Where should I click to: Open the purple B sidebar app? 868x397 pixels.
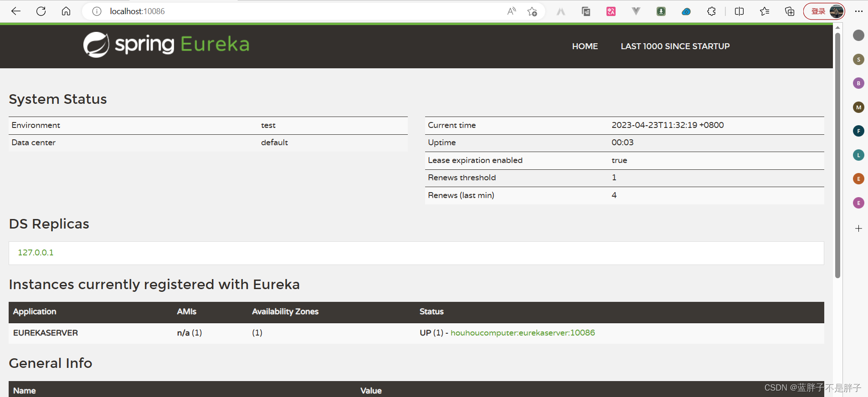[858, 83]
